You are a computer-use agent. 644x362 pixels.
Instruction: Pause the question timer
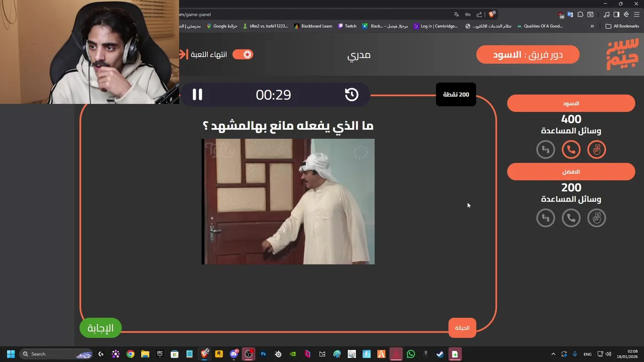pyautogui.click(x=197, y=95)
